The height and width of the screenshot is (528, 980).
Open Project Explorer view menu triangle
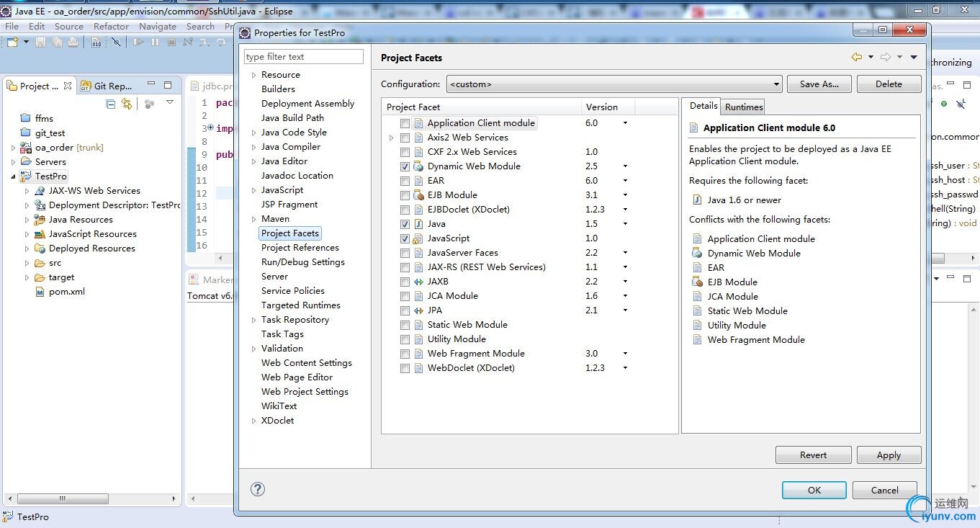click(x=170, y=102)
